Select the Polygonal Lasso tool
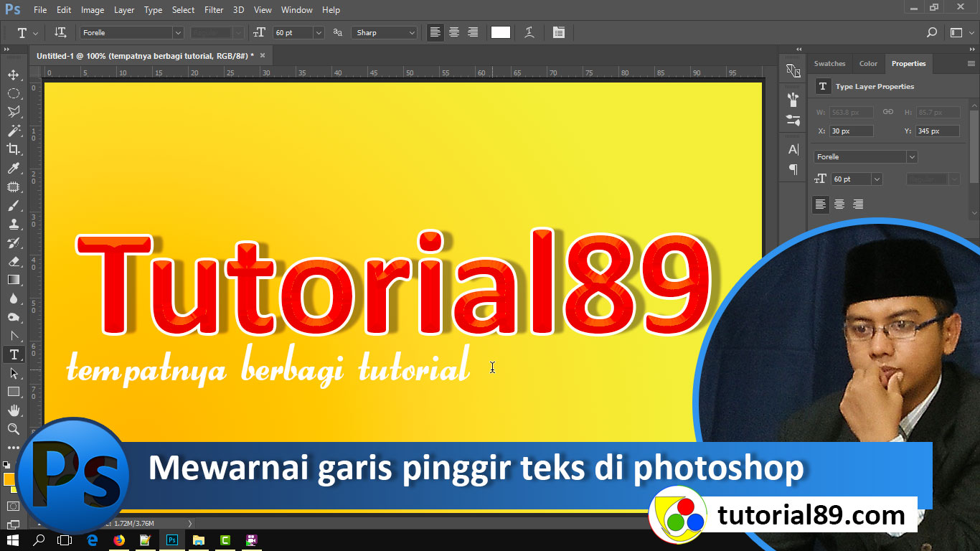The height and width of the screenshot is (551, 980). pyautogui.click(x=13, y=112)
